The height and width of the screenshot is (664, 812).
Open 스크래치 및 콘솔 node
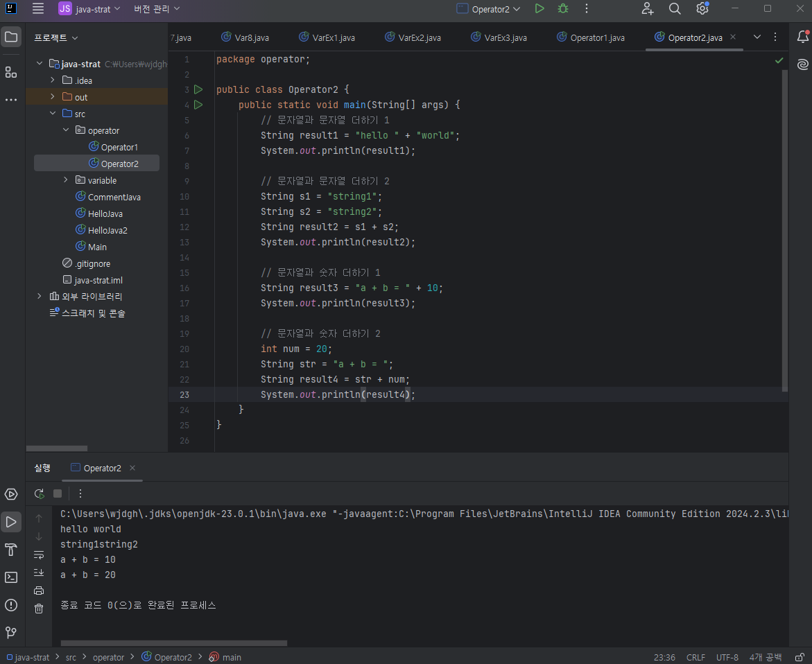point(87,313)
